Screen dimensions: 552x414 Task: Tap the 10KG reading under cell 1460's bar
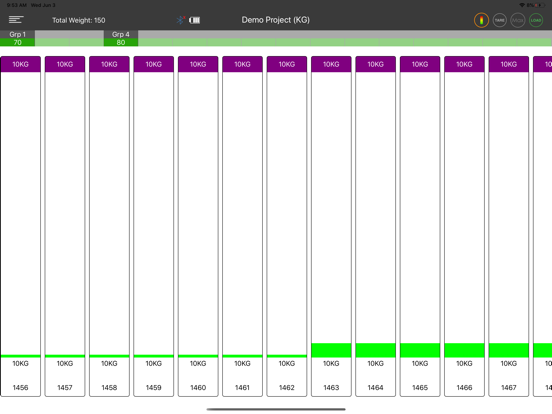click(198, 363)
